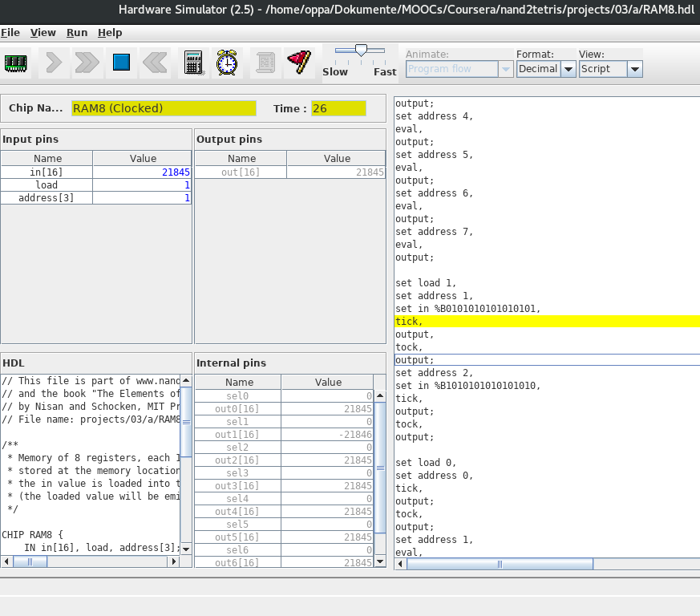The width and height of the screenshot is (700, 616).
Task: Click the Run fast-forward icon
Action: pos(87,63)
